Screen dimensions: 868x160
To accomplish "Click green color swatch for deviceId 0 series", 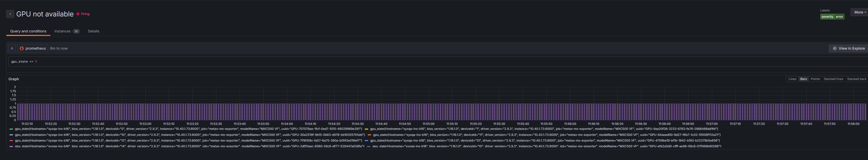I will tap(11, 129).
